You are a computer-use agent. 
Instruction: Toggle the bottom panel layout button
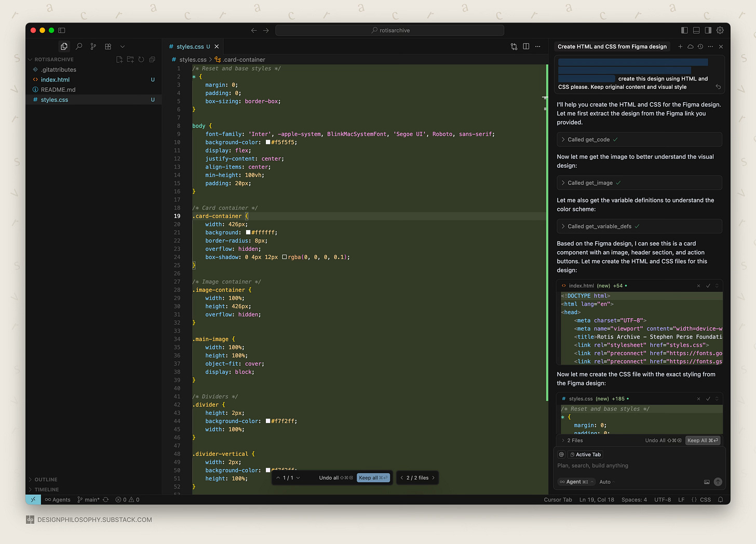[696, 31]
